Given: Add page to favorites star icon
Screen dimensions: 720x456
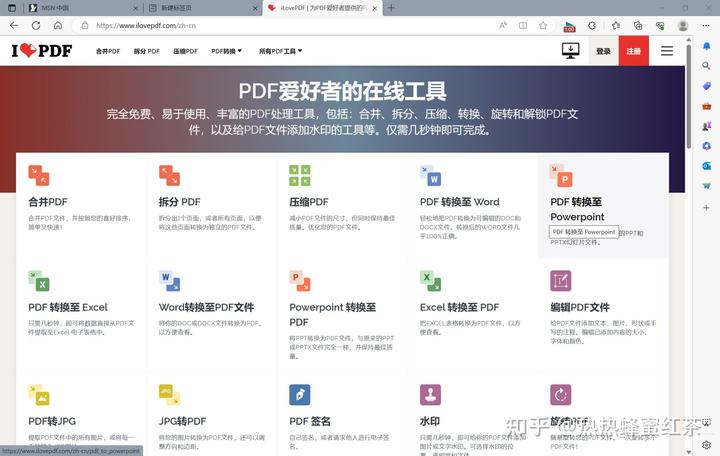Looking at the screenshot, I should 543,26.
